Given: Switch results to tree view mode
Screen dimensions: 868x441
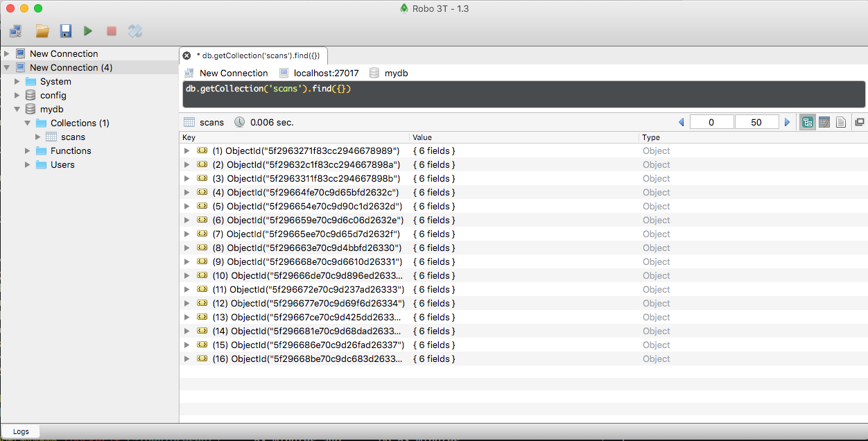Looking at the screenshot, I should 807,122.
